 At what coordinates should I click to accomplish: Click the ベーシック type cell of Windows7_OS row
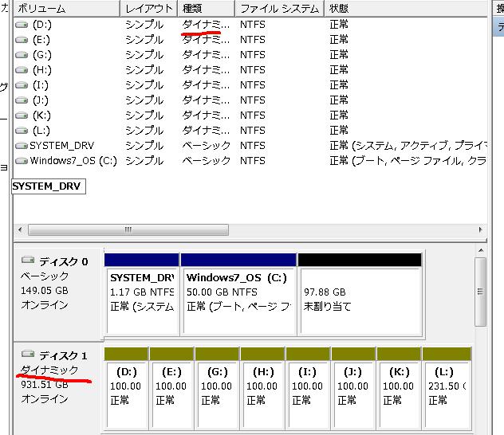click(207, 160)
